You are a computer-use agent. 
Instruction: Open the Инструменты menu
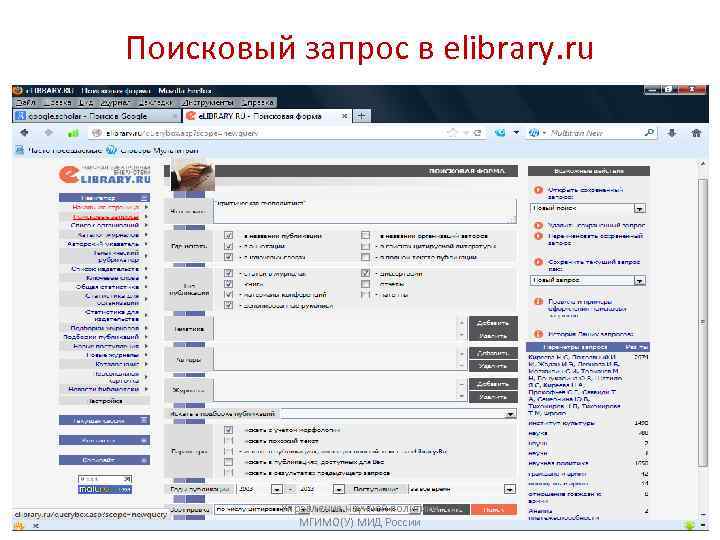click(208, 102)
